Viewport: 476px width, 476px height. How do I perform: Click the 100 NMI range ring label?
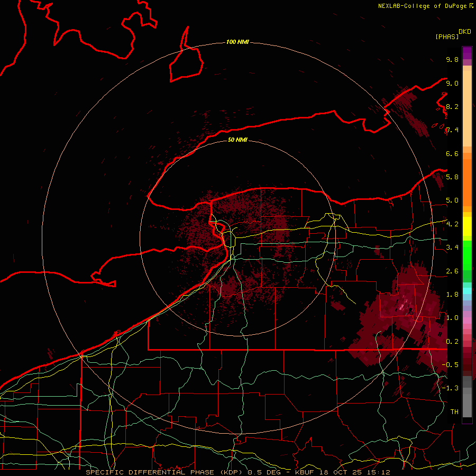[x=237, y=42]
